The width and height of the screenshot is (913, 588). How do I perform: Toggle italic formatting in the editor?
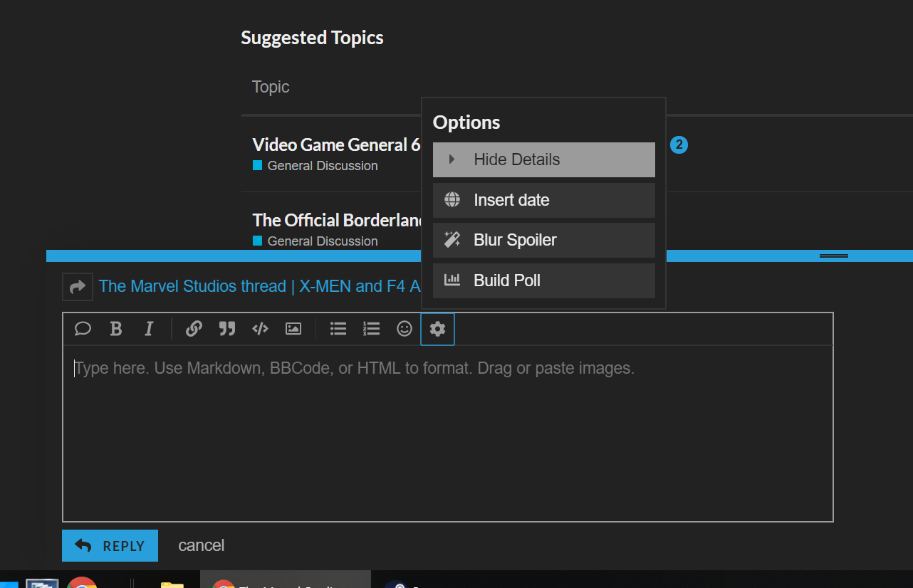click(x=149, y=329)
